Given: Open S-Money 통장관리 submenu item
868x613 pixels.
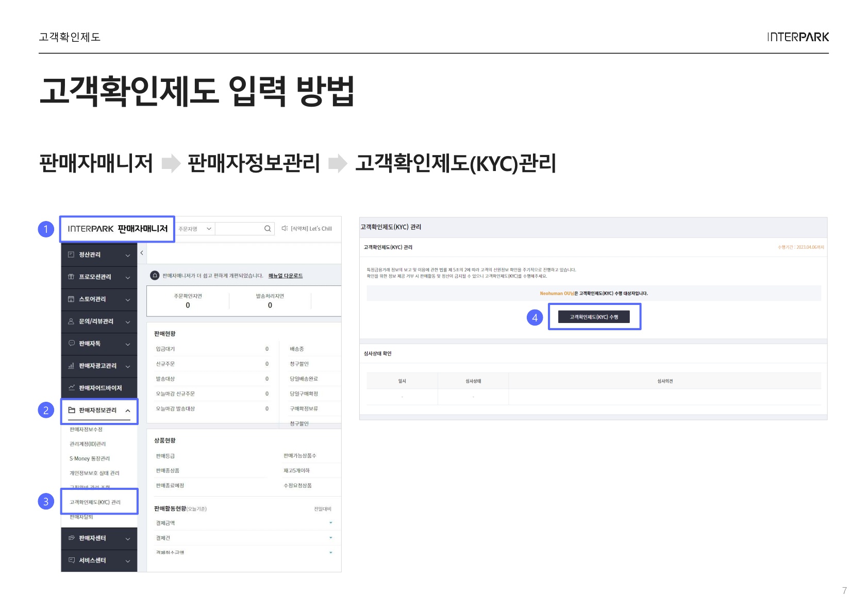Looking at the screenshot, I should [x=90, y=458].
